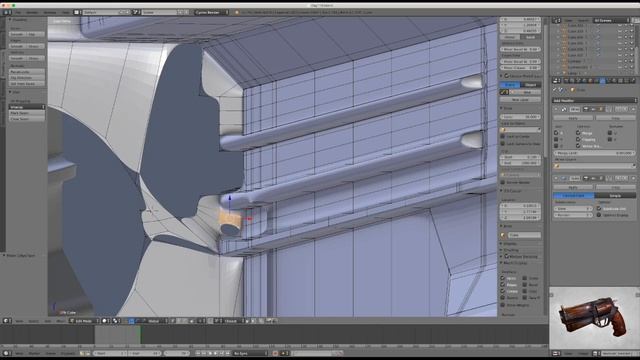The height and width of the screenshot is (360, 640).
Task: Open the Texture properties tab icon
Action: [620, 80]
